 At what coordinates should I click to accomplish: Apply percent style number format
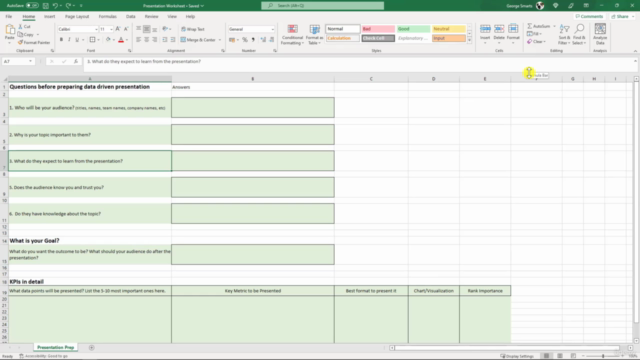245,40
